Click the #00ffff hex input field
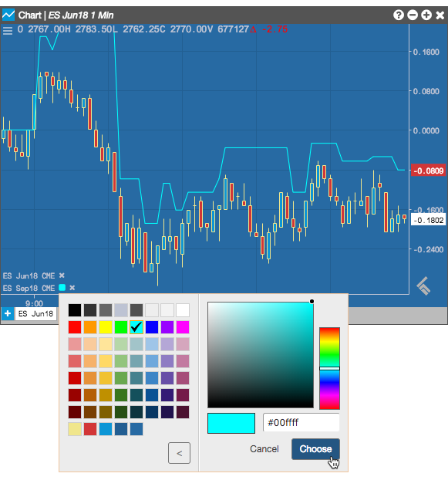This screenshot has width=448, height=480. tap(301, 423)
